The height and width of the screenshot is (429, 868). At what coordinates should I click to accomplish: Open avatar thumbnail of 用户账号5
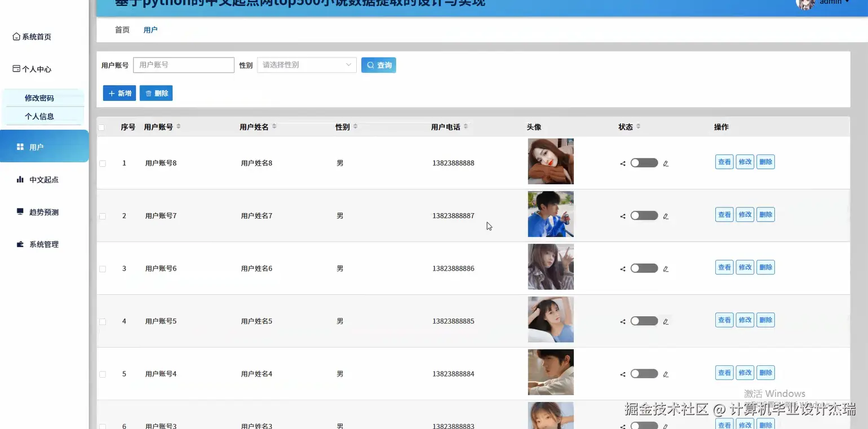point(551,320)
